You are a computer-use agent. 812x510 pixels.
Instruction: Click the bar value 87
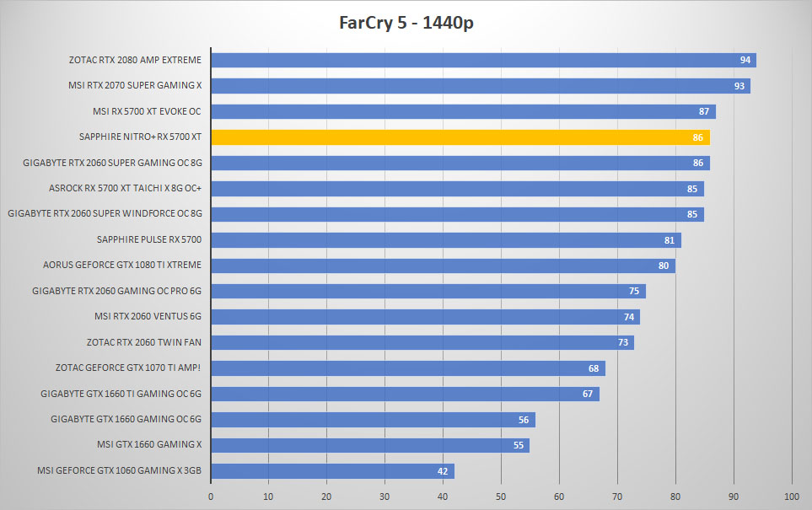click(x=704, y=111)
